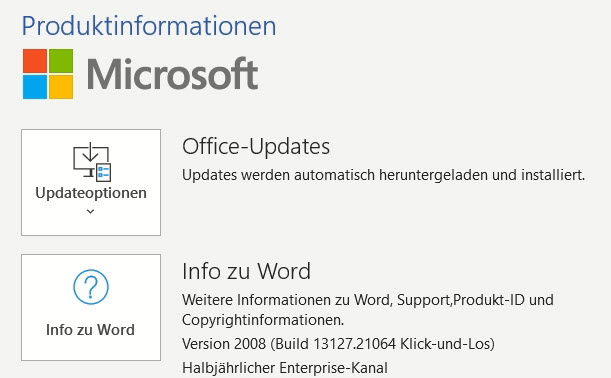Screen dimensions: 611x378
Task: Click the Halbjährlicher Enterprise-Kanal text
Action: (x=285, y=368)
